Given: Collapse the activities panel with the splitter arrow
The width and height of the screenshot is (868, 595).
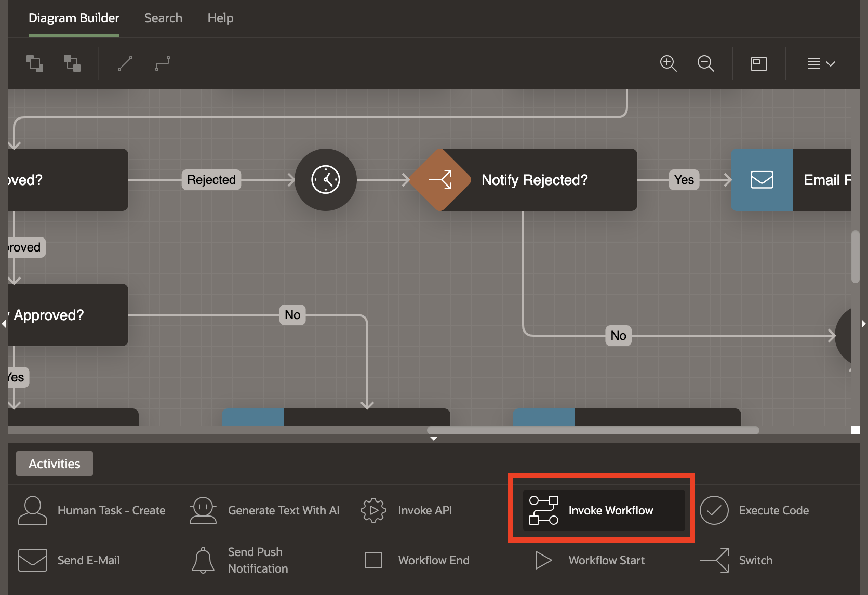Looking at the screenshot, I should [x=434, y=439].
